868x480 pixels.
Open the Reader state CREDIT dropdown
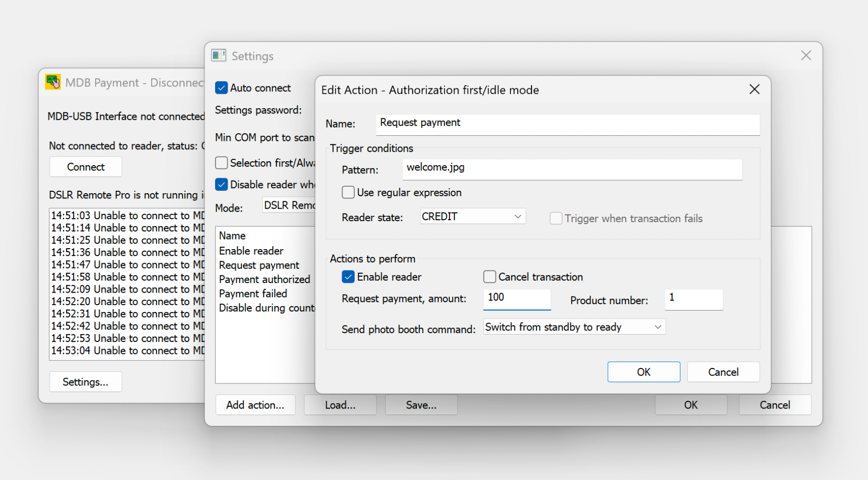[x=472, y=216]
